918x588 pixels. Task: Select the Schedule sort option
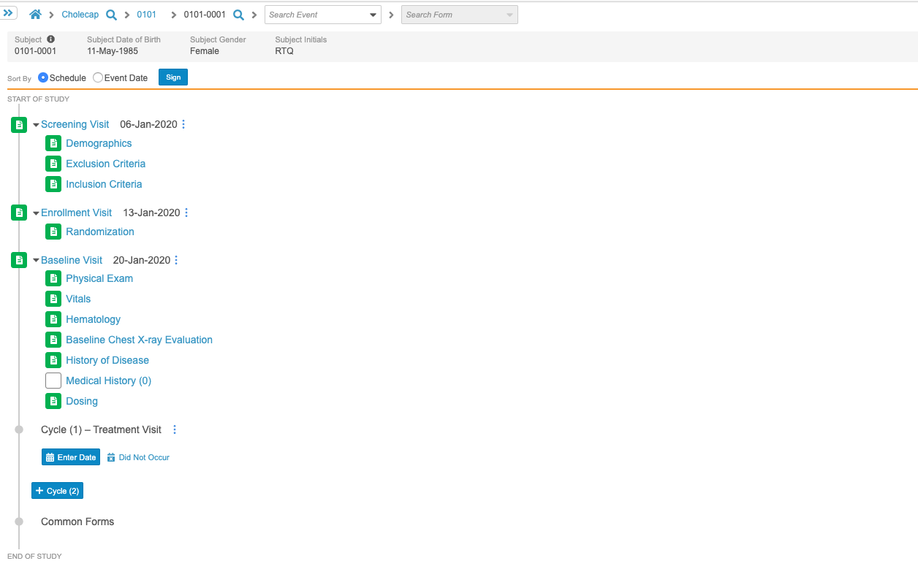pos(43,77)
